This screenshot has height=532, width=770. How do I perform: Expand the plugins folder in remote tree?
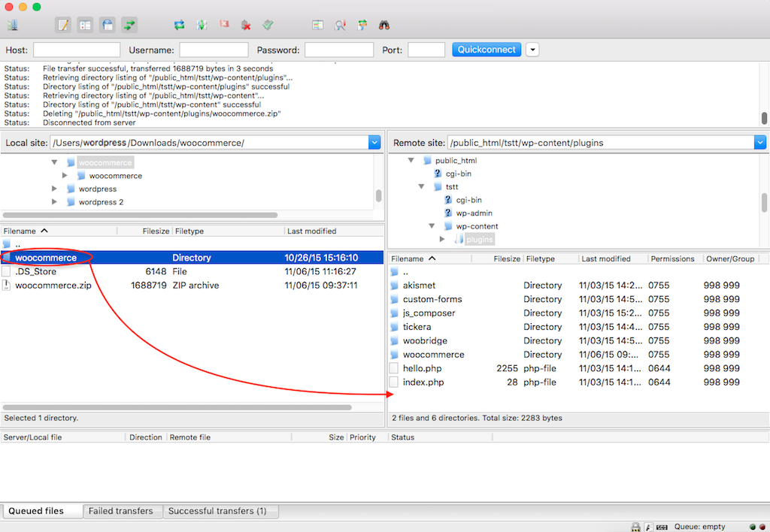pos(442,239)
